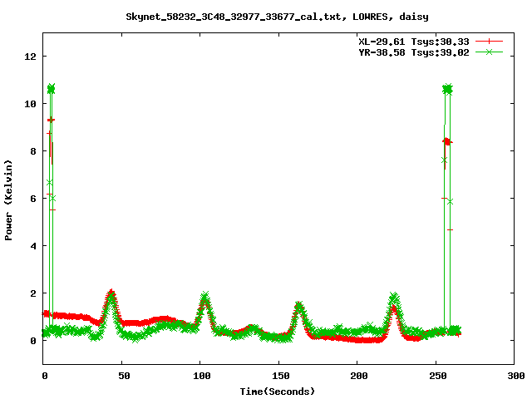
Task: Click the green calibration spike top near 5 seconds
Action: point(51,89)
